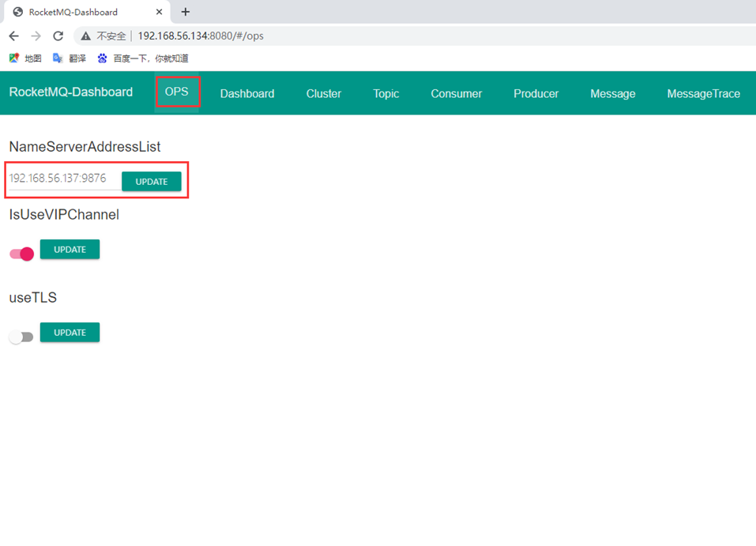This screenshot has width=756, height=546.
Task: Update the NameServerAddressList
Action: point(152,182)
